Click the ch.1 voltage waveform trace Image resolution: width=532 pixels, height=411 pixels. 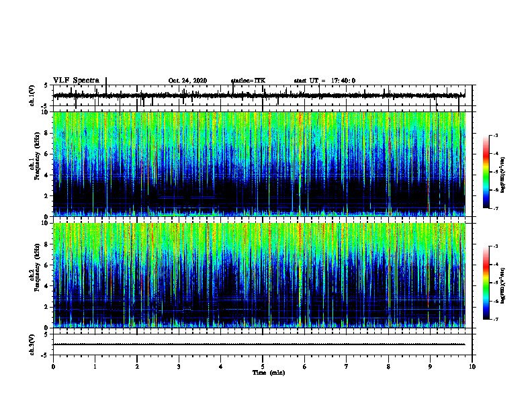[259, 95]
